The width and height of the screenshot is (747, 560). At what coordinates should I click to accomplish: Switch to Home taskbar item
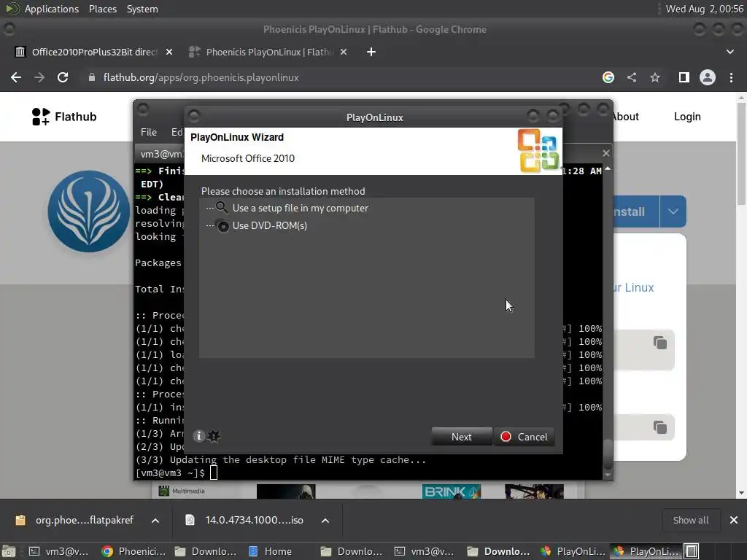coord(270,551)
